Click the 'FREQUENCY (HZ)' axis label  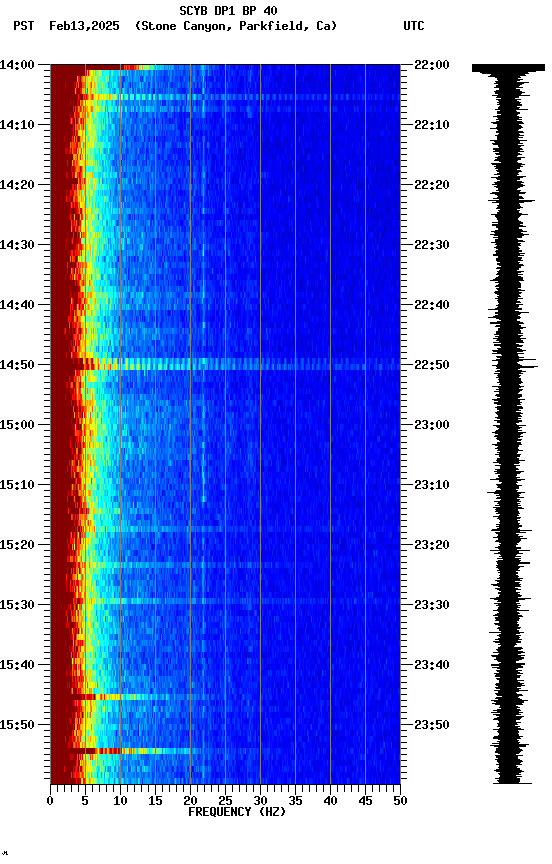tap(237, 813)
